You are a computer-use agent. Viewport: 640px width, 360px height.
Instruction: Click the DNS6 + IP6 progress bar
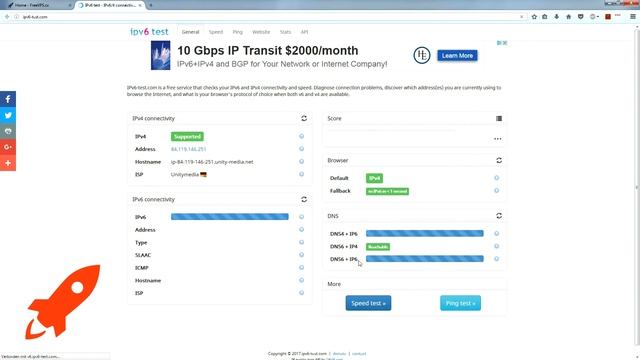tap(424, 259)
